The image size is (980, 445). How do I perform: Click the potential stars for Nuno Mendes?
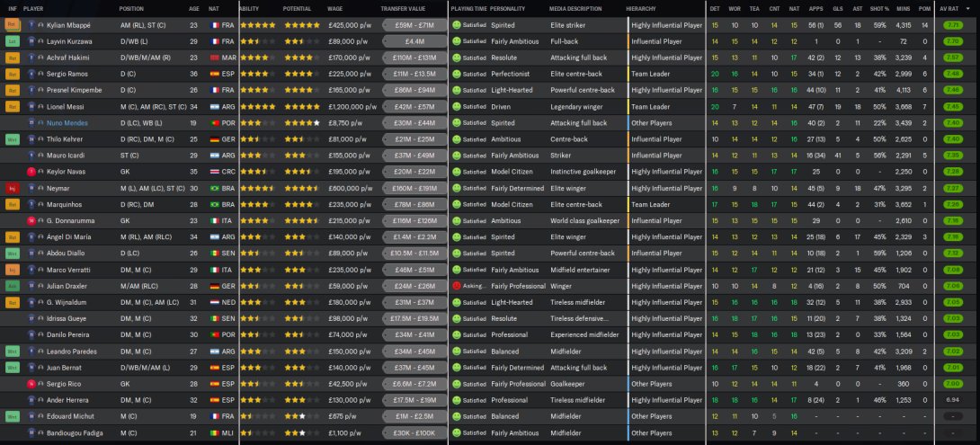coord(302,122)
